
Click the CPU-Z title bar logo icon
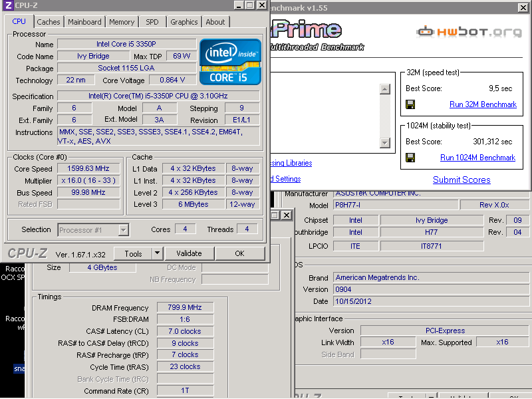click(8, 5)
